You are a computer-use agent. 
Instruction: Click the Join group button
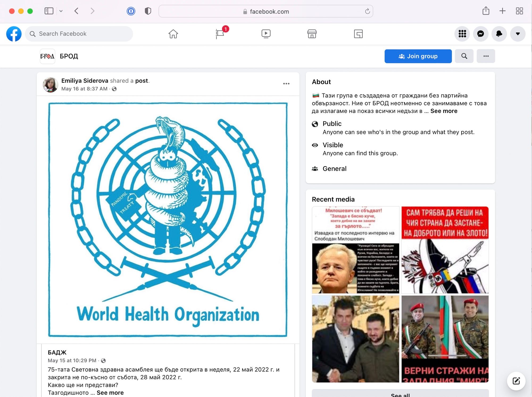pos(418,56)
